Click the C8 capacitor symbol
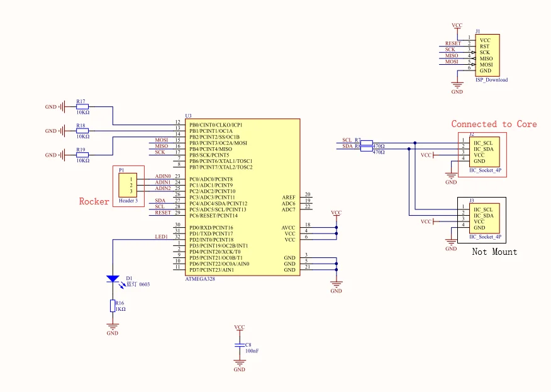The width and height of the screenshot is (551, 392). click(239, 345)
